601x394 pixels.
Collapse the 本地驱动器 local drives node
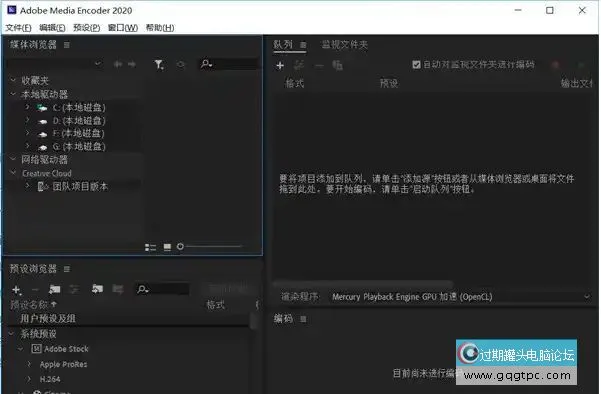click(x=13, y=94)
